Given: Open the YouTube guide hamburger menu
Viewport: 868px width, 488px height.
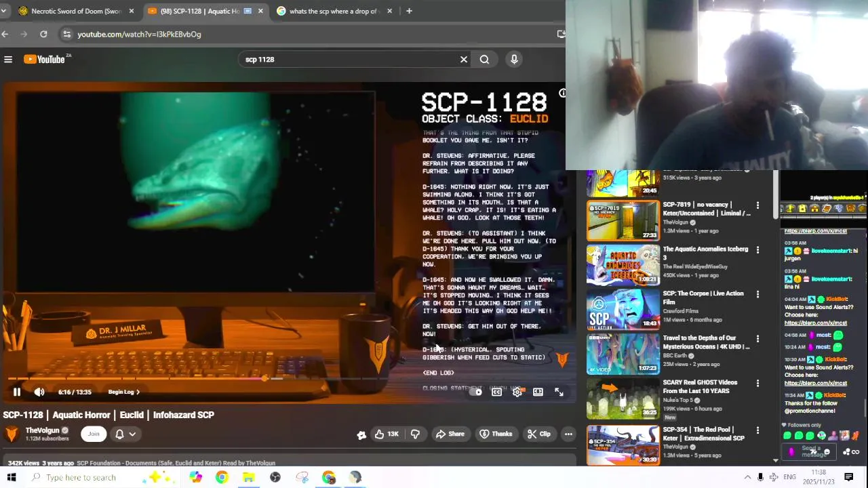Looking at the screenshot, I should pyautogui.click(x=8, y=60).
